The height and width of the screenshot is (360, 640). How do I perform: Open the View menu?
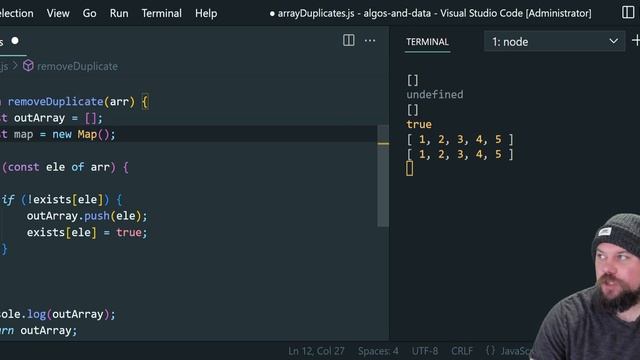[x=58, y=13]
